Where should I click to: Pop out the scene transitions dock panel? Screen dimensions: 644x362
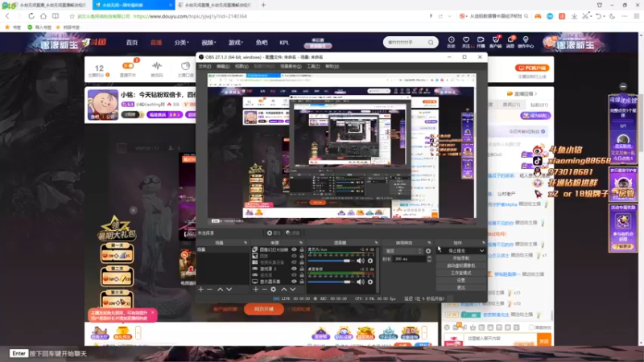point(429,243)
